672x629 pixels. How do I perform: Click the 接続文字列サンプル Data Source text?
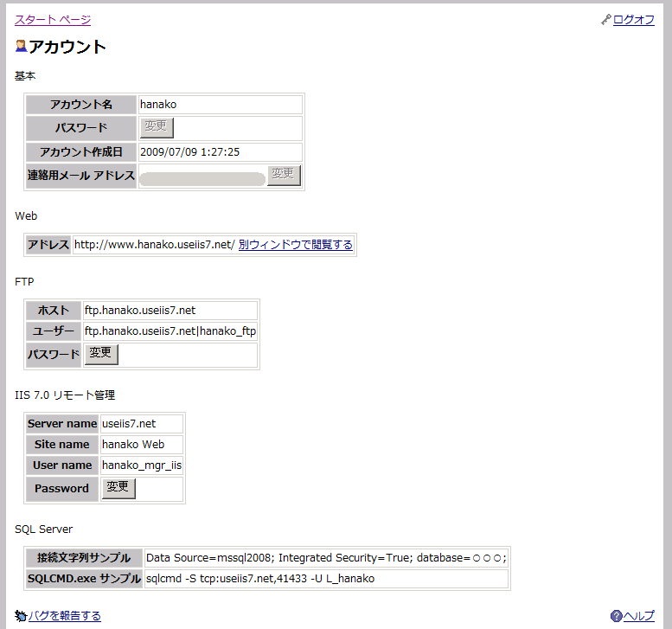point(326,558)
